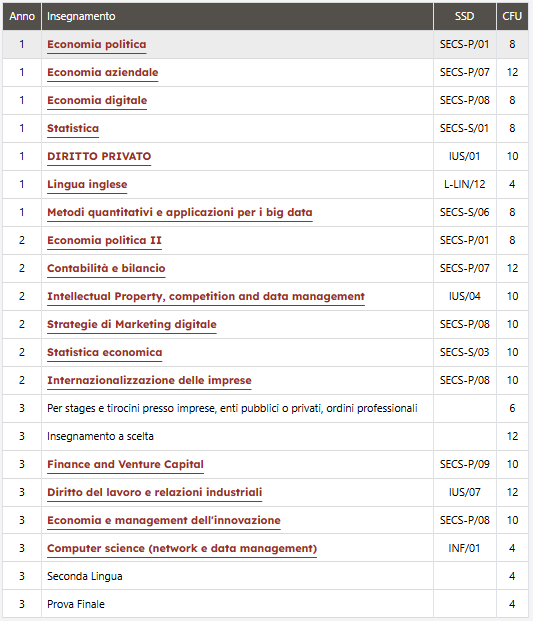This screenshot has width=533, height=621.
Task: Open Metodi quantitativi e applicazioni per i big data
Action: tap(180, 213)
